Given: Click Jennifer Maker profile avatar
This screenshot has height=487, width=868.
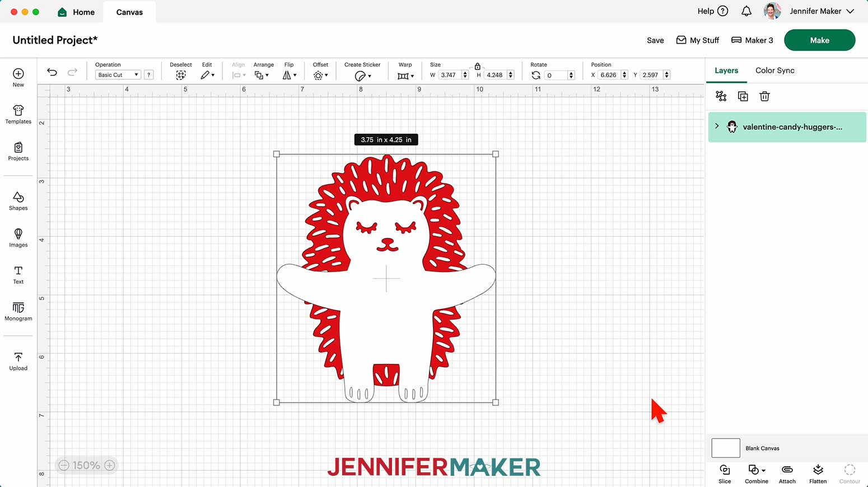Looking at the screenshot, I should (x=772, y=11).
